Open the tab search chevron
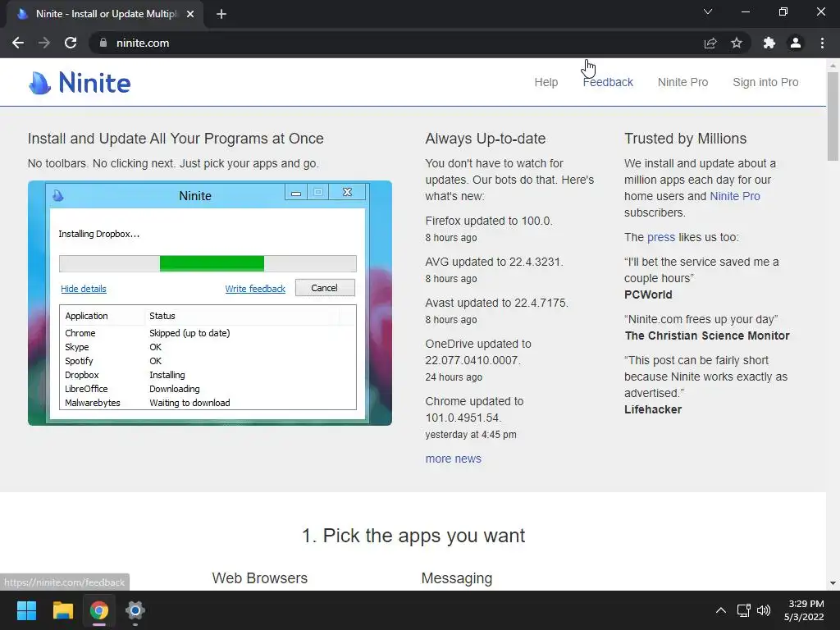 tap(708, 11)
